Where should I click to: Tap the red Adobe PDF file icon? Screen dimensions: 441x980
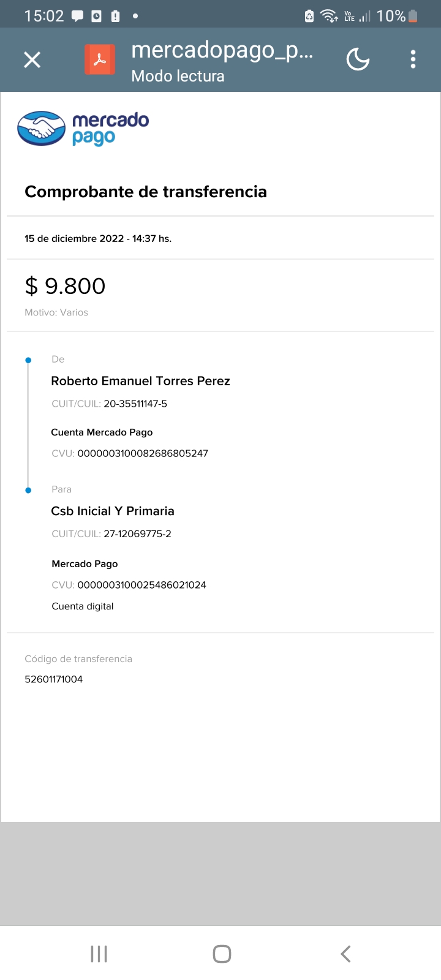tap(100, 59)
